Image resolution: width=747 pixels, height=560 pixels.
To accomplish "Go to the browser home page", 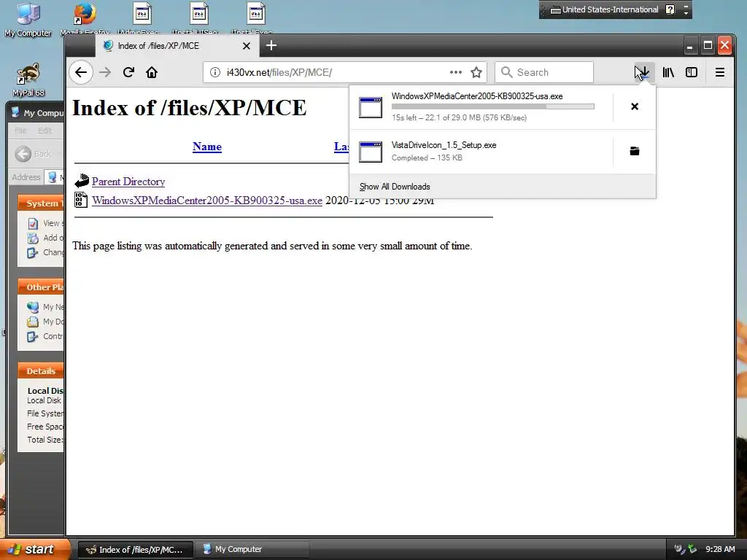I will pos(152,72).
